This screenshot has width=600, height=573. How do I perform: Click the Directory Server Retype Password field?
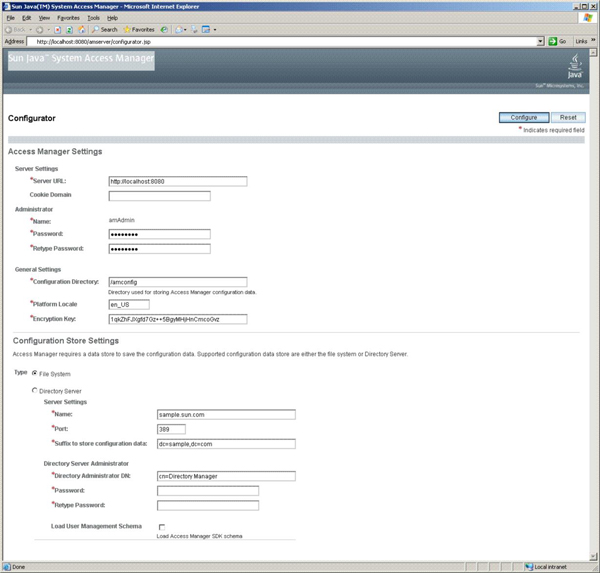[208, 506]
